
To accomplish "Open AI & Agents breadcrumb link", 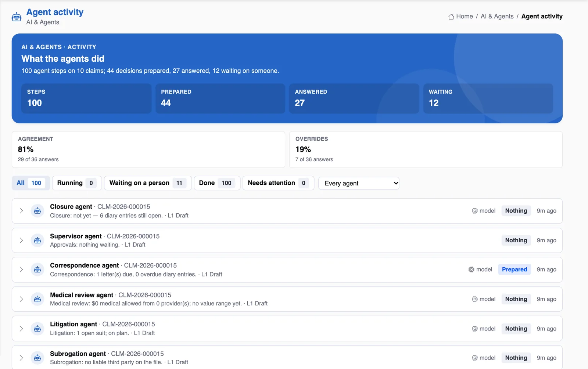I will click(x=497, y=17).
